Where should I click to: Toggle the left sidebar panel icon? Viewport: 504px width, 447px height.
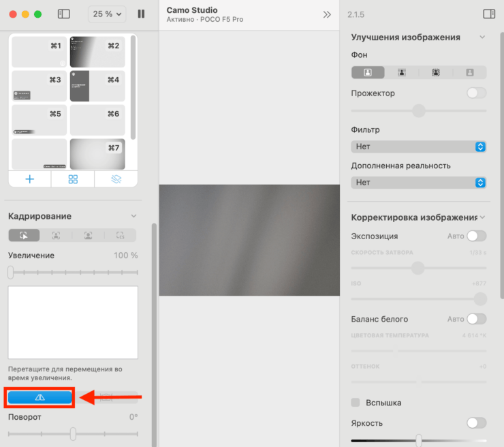(x=64, y=14)
